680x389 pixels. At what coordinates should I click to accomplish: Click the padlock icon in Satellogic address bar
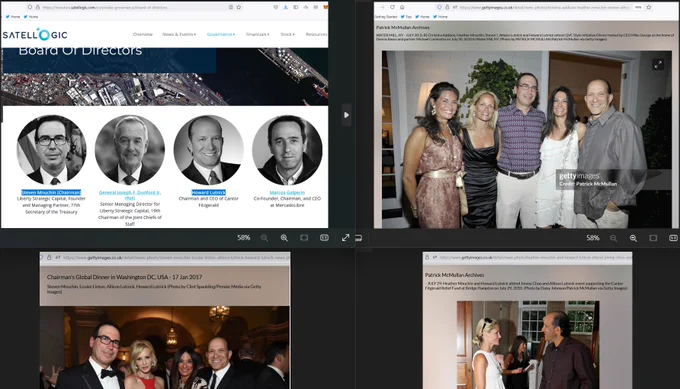[x=37, y=7]
